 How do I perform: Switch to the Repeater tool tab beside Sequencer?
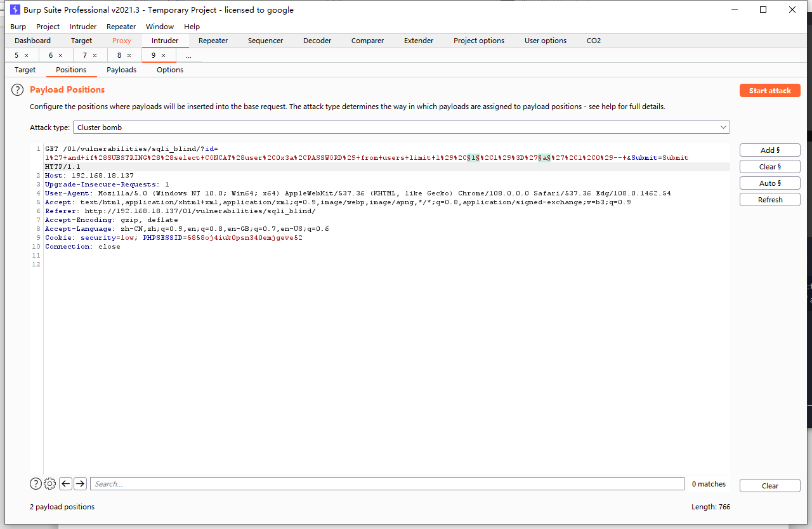[213, 41]
